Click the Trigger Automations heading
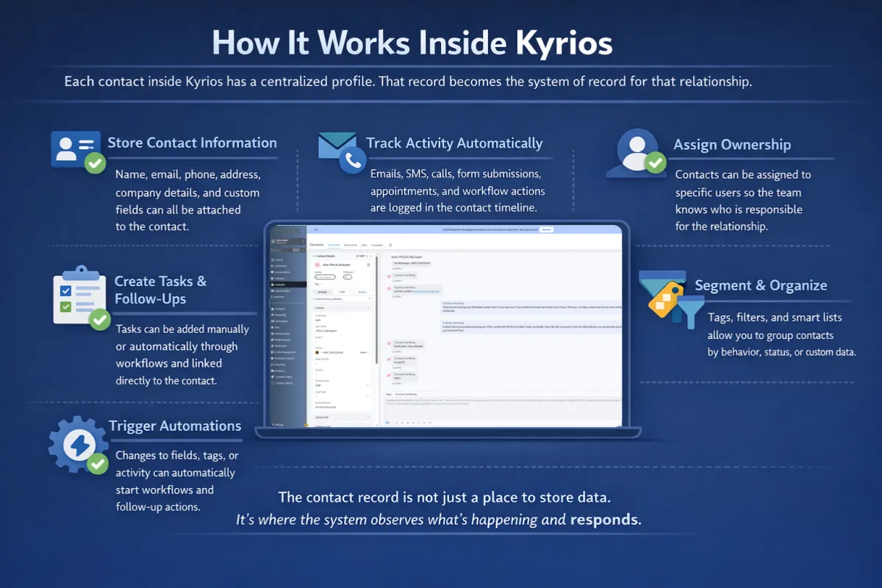Image resolution: width=882 pixels, height=588 pixels. pyautogui.click(x=175, y=426)
